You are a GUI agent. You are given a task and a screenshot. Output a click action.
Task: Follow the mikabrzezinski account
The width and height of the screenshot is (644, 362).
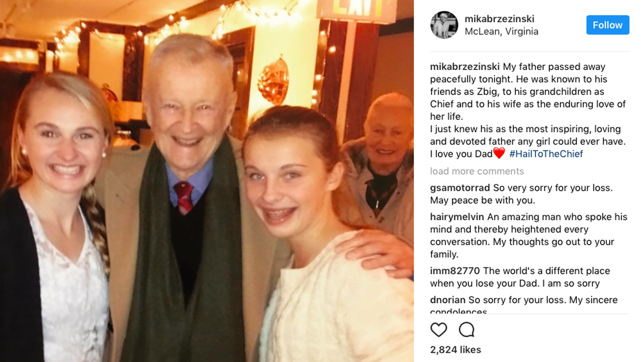tap(608, 25)
